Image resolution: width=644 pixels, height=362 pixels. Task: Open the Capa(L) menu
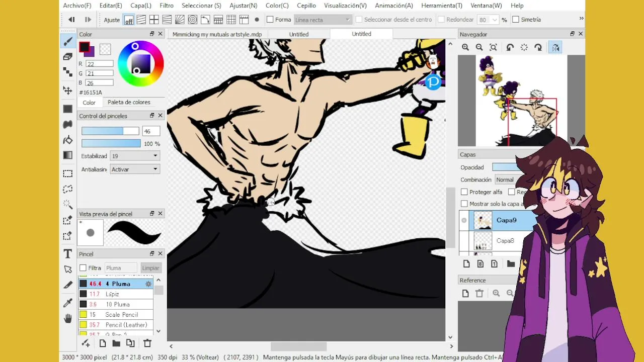(141, 6)
